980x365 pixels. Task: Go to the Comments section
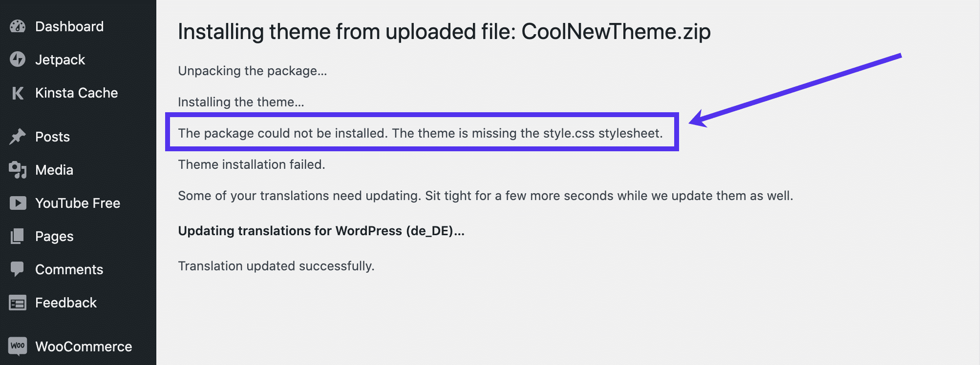69,269
